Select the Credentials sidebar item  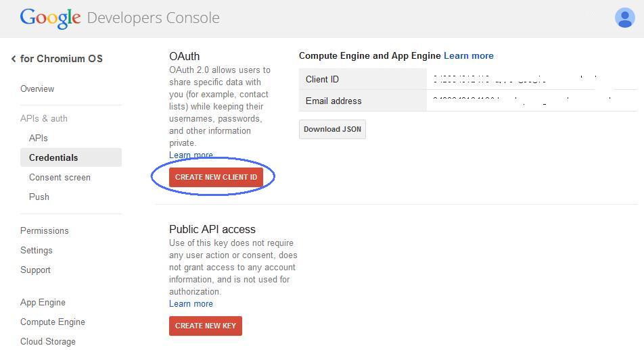click(x=53, y=157)
